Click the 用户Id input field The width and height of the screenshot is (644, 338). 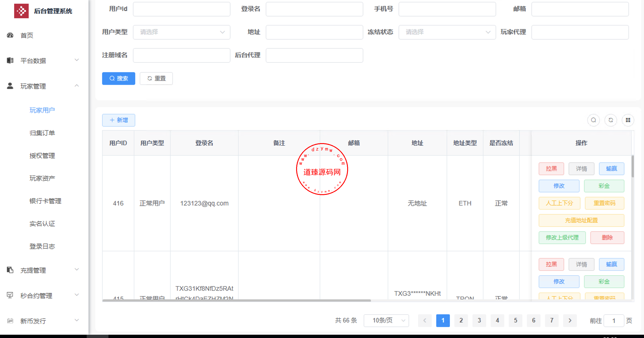point(181,9)
